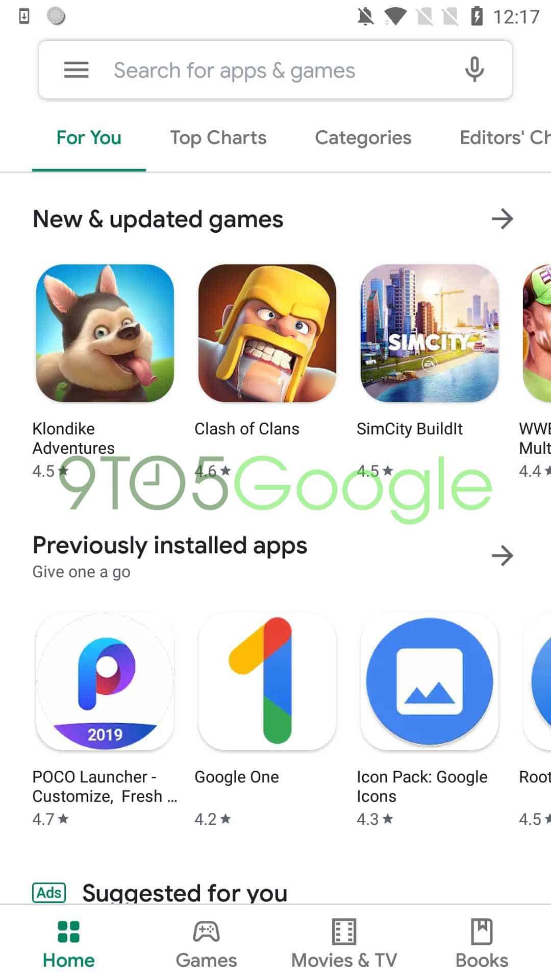Expand New & updated games arrow
The width and height of the screenshot is (551, 980).
click(x=503, y=219)
